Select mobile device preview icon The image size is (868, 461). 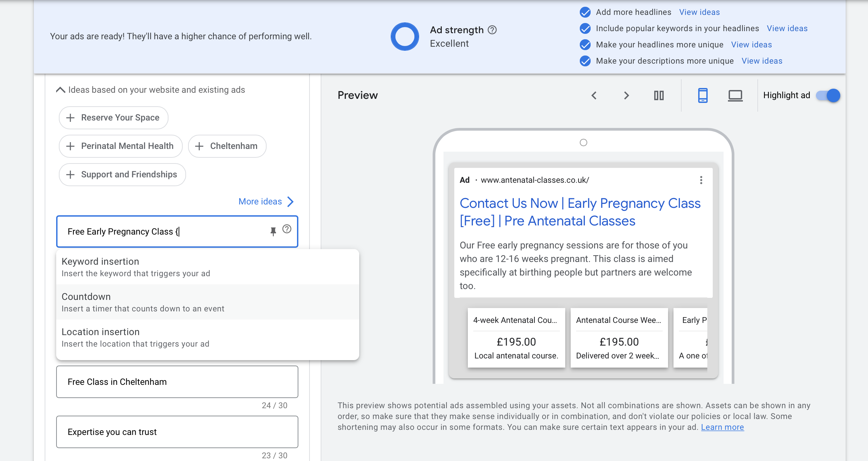[x=703, y=95]
